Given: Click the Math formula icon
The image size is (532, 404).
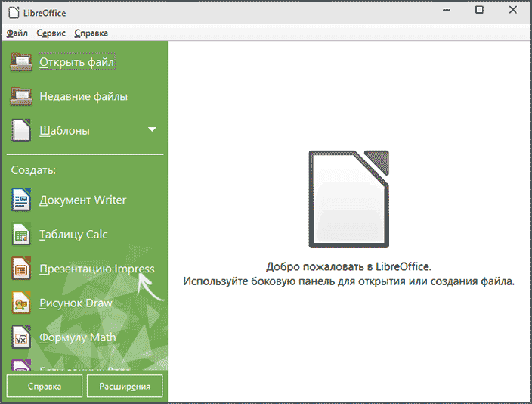Looking at the screenshot, I should (x=21, y=337).
